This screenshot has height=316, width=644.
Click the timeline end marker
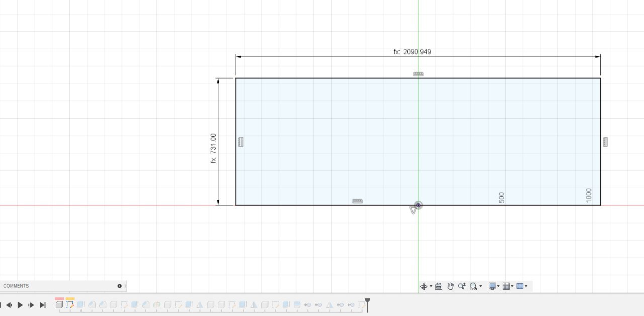[x=367, y=304]
